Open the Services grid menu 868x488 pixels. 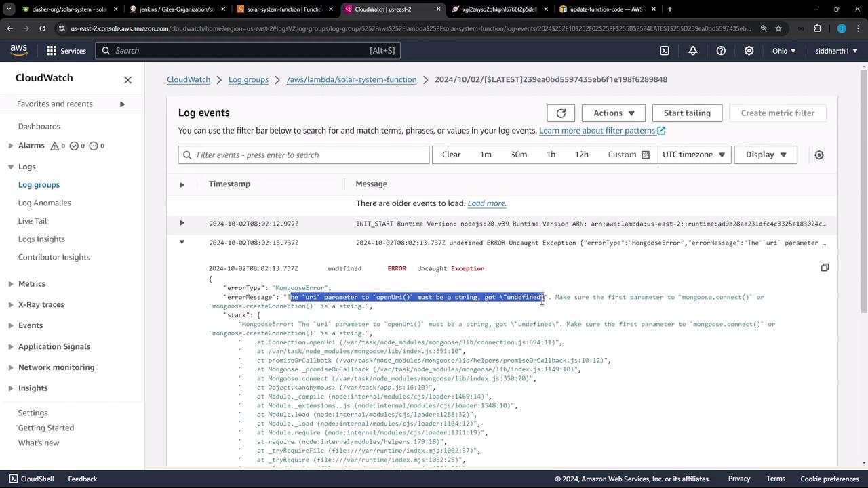(x=66, y=51)
